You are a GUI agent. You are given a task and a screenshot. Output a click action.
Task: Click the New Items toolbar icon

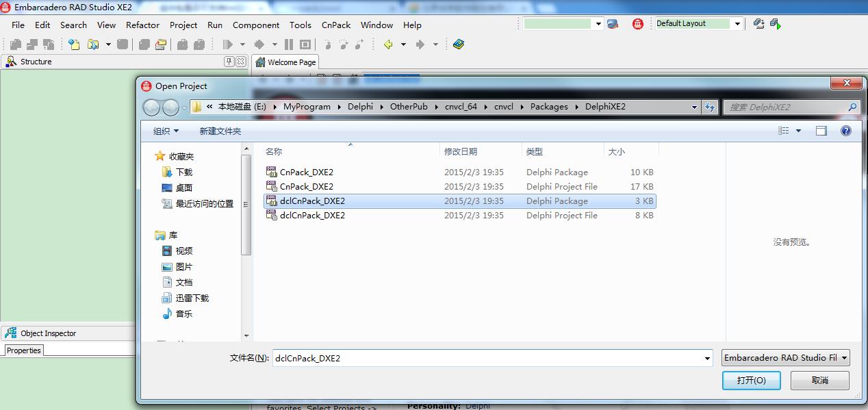(74, 44)
